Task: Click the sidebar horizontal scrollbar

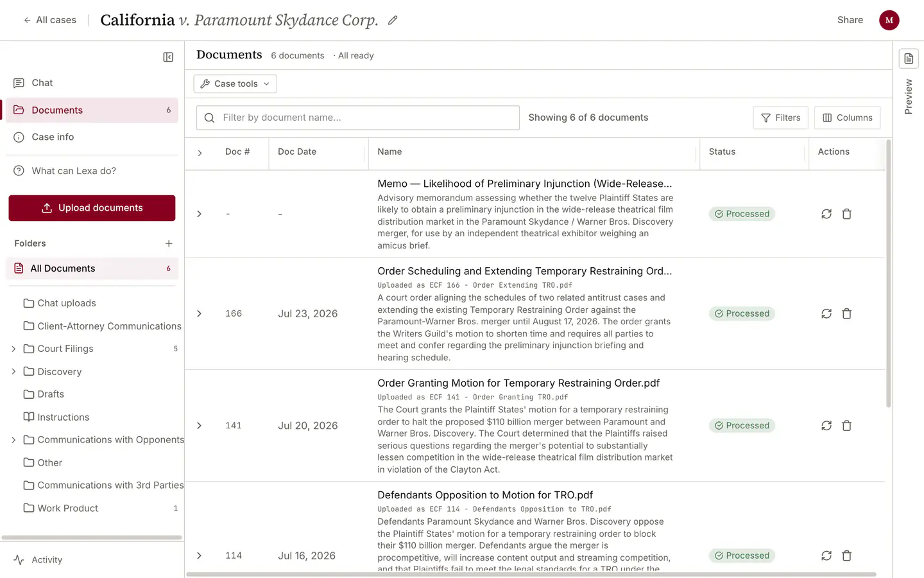Action: (92, 538)
